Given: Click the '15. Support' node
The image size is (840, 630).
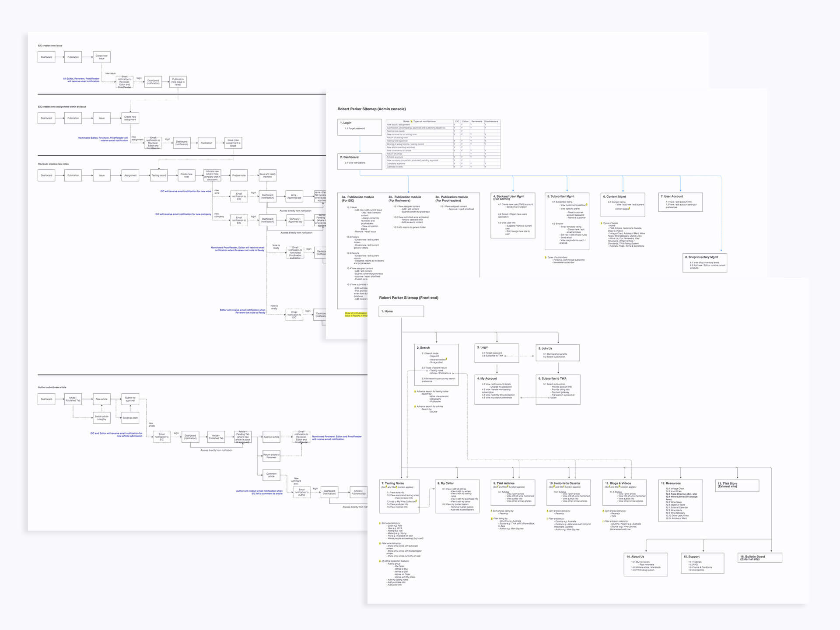Looking at the screenshot, I should [x=703, y=563].
